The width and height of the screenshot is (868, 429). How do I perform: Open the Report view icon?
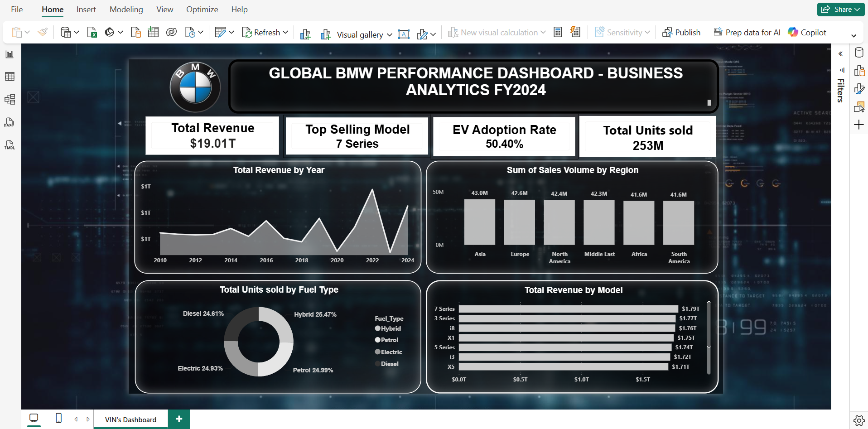pyautogui.click(x=10, y=54)
